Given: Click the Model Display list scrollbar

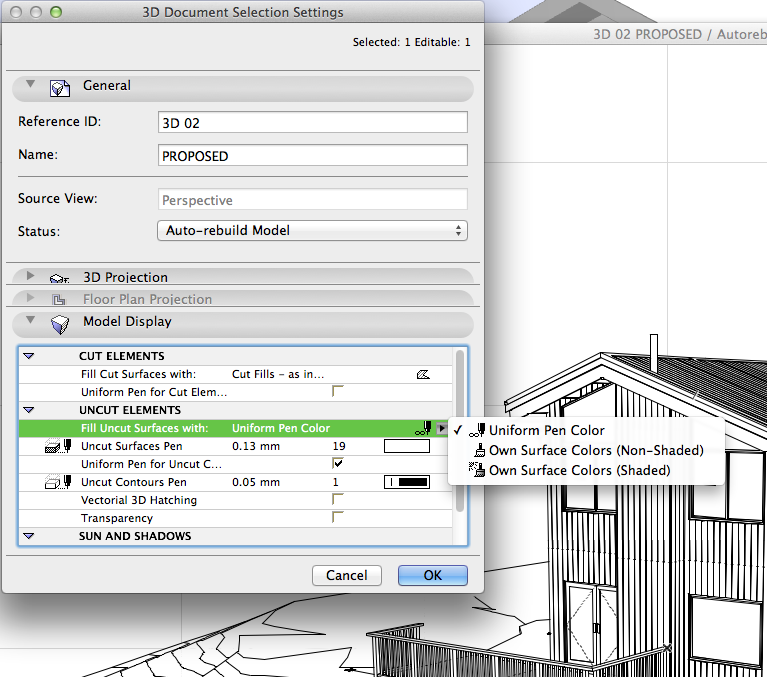Looking at the screenshot, I should click(460, 430).
